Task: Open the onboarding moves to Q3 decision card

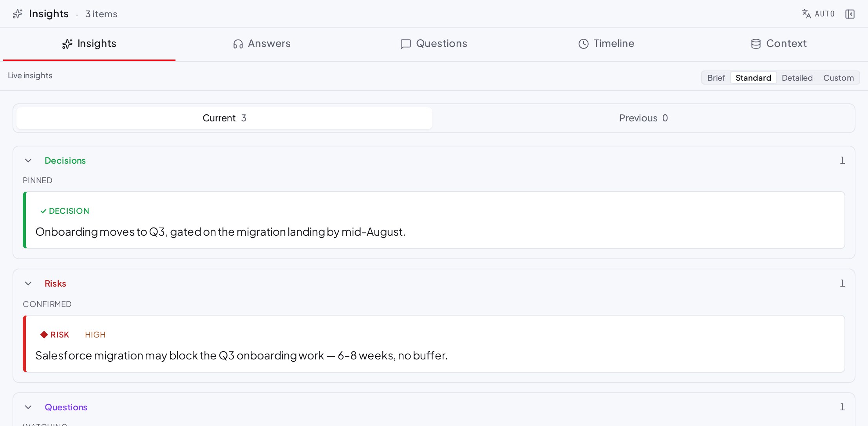Action: pos(434,220)
